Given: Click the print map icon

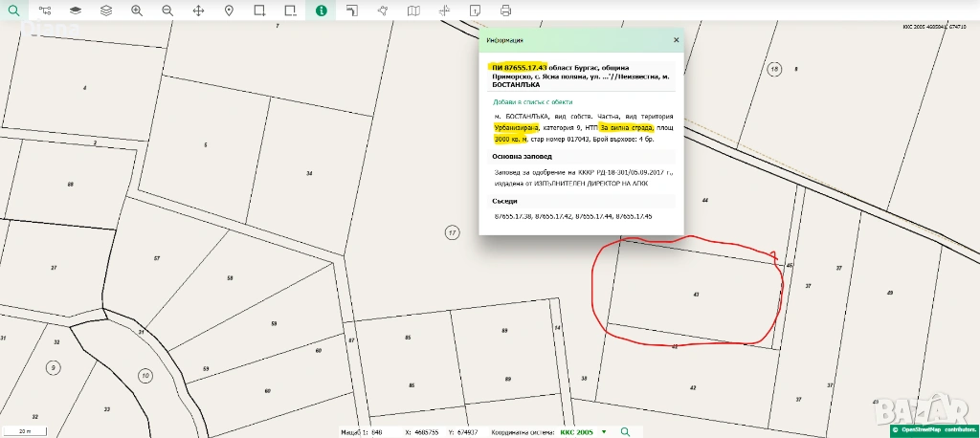Looking at the screenshot, I should point(506,11).
